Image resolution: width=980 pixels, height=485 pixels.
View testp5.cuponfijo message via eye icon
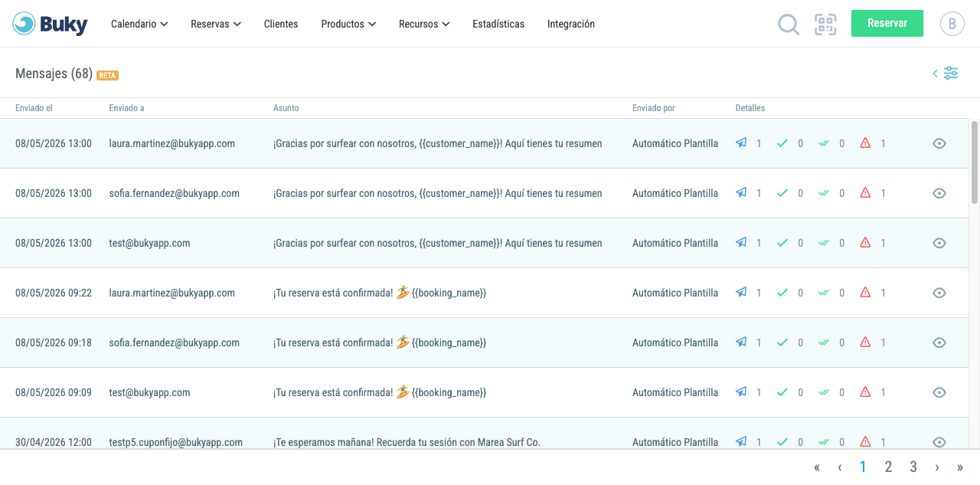tap(939, 442)
